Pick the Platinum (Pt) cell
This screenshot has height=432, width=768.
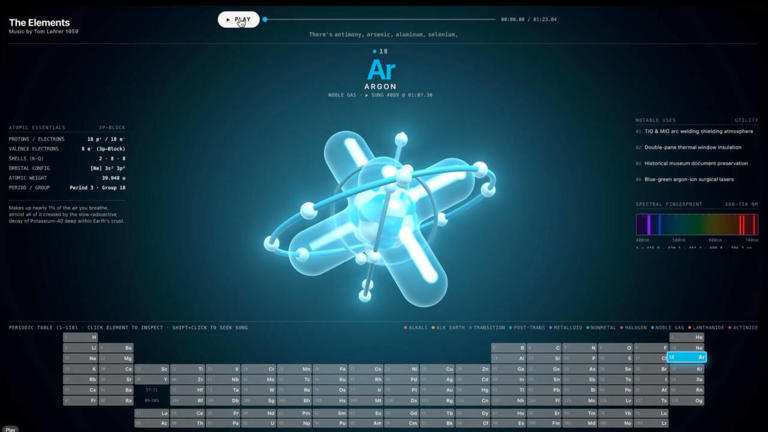(x=401, y=390)
